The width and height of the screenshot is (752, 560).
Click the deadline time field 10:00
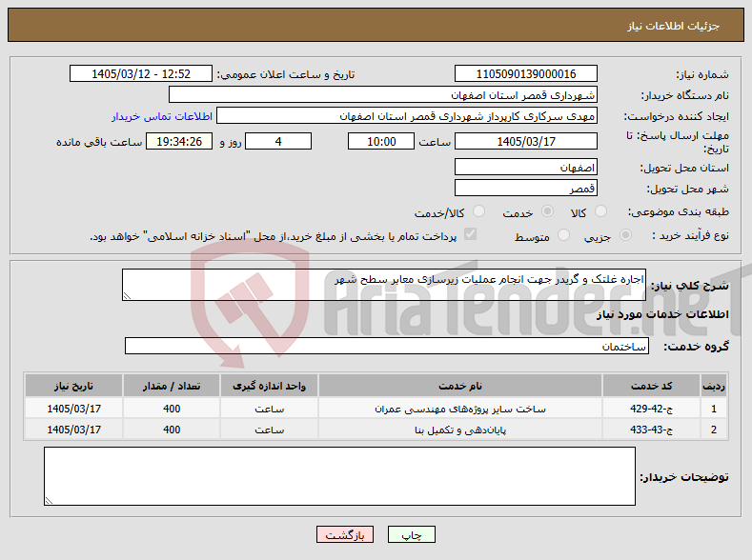pyautogui.click(x=381, y=141)
